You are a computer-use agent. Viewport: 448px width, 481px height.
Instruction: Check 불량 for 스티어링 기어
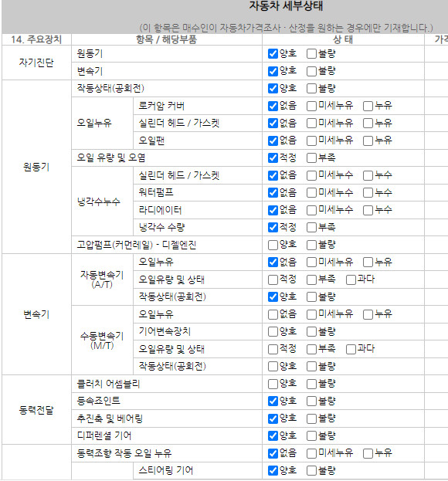311,470
